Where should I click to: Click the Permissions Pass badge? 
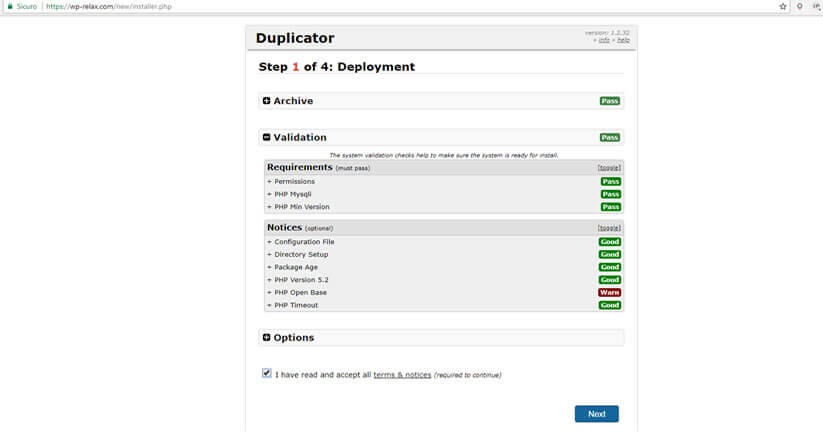click(x=610, y=182)
